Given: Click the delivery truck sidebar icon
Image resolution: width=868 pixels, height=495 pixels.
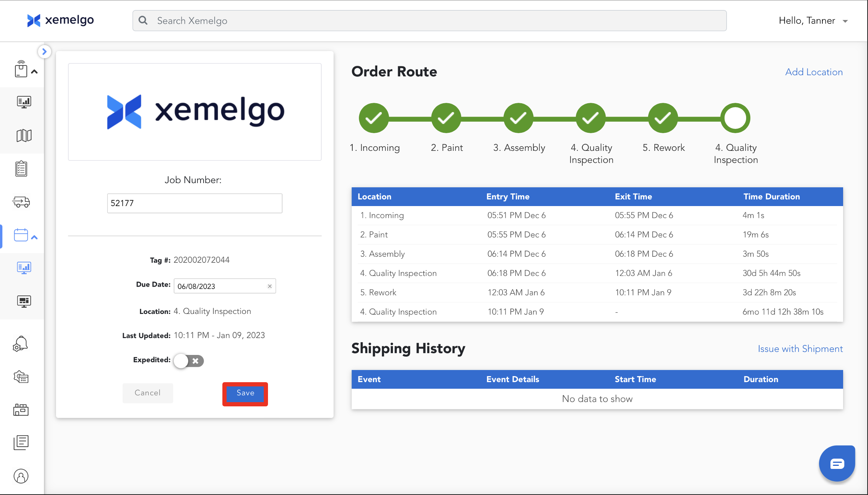Looking at the screenshot, I should click(21, 202).
